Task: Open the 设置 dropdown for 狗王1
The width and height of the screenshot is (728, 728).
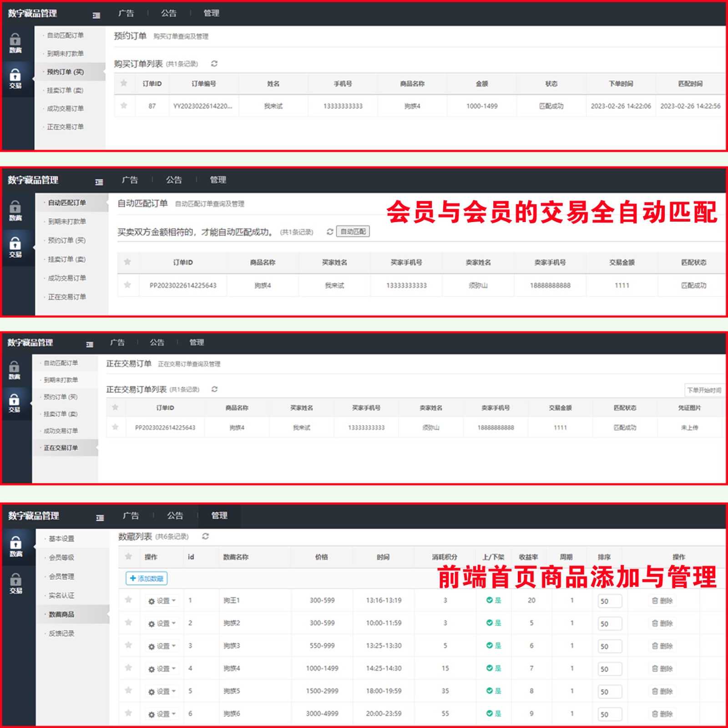Action: click(x=162, y=601)
